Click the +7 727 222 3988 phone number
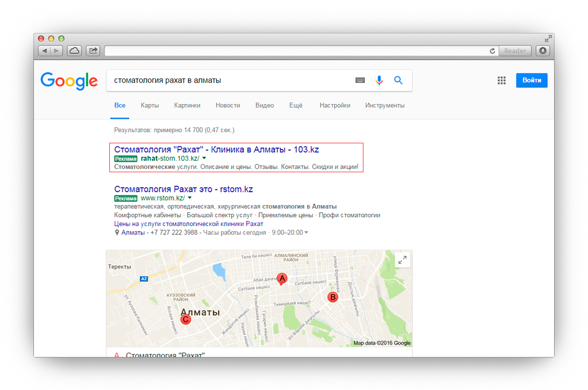This screenshot has width=588, height=390. pos(174,232)
